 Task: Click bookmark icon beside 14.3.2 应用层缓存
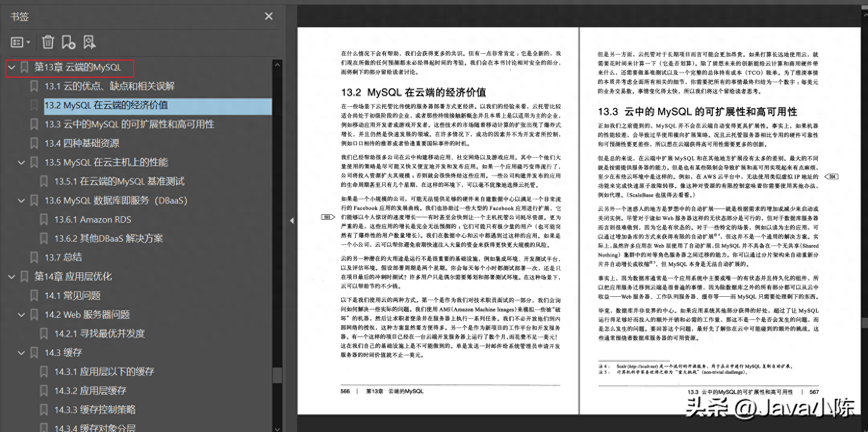(x=44, y=391)
